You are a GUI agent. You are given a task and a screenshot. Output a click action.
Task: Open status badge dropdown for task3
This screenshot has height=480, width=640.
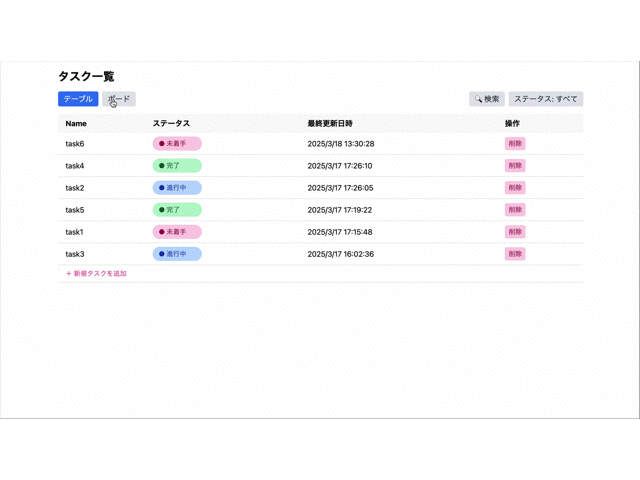177,254
